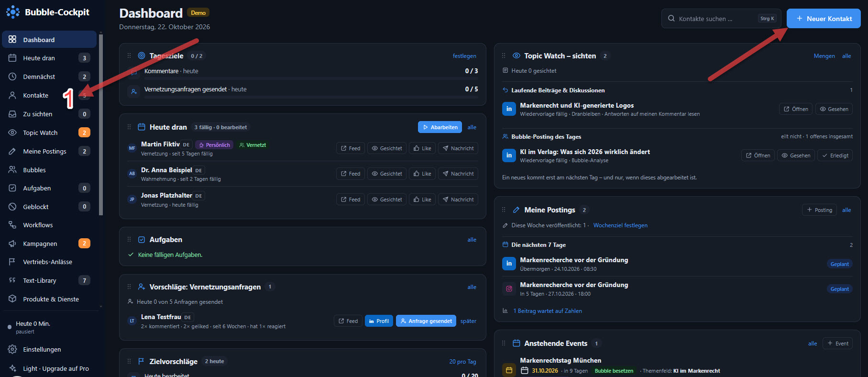Click the target icon of Tagesziele
This screenshot has width=868, height=377.
coord(142,55)
